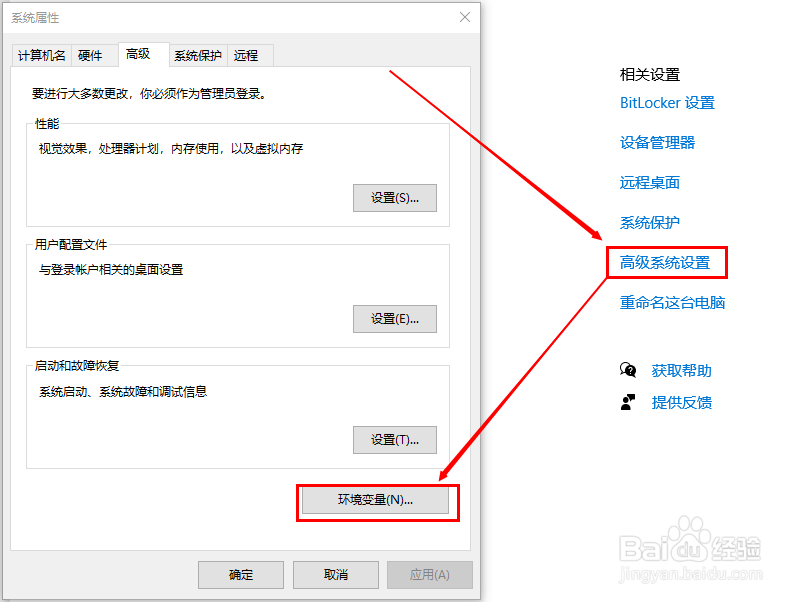Click the user profile 设置(E) button

(394, 318)
